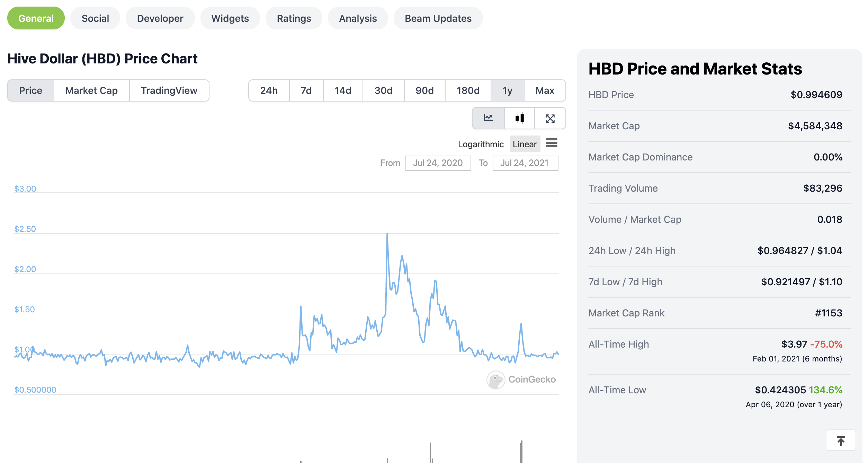
Task: Choose the 30d time range
Action: pos(384,90)
